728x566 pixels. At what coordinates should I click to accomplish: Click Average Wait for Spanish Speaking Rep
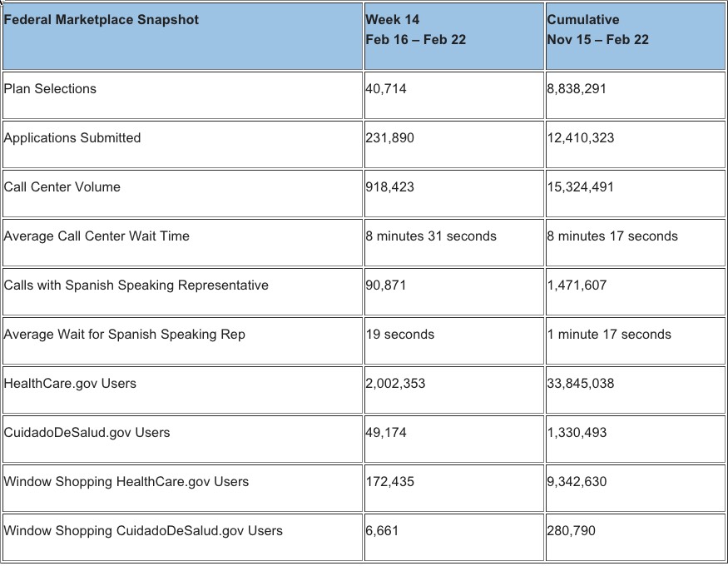coord(125,335)
